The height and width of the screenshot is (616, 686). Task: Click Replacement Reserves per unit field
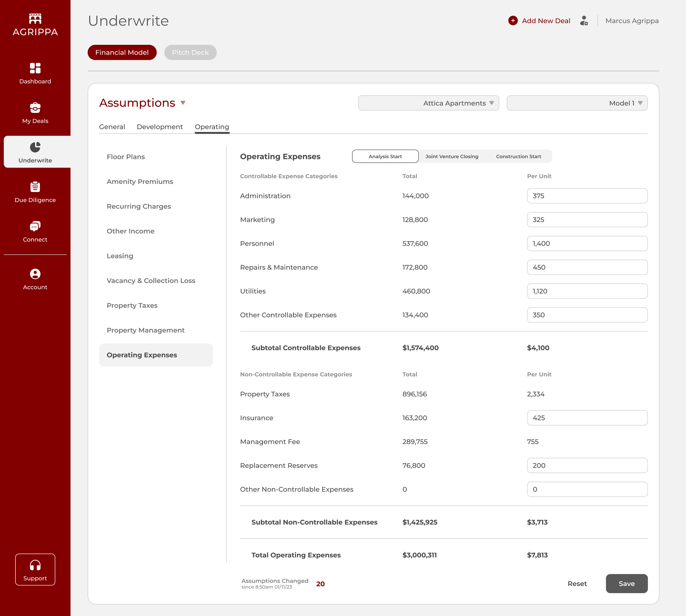point(587,465)
